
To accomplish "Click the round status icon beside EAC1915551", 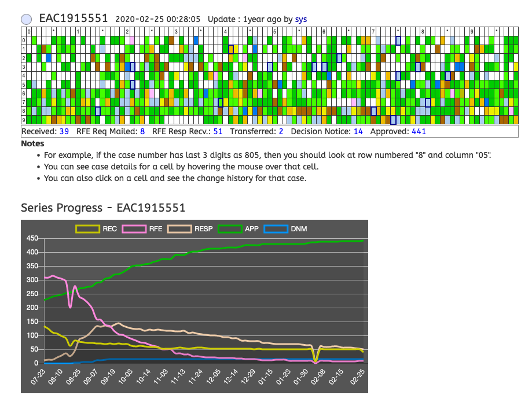I will (x=26, y=19).
